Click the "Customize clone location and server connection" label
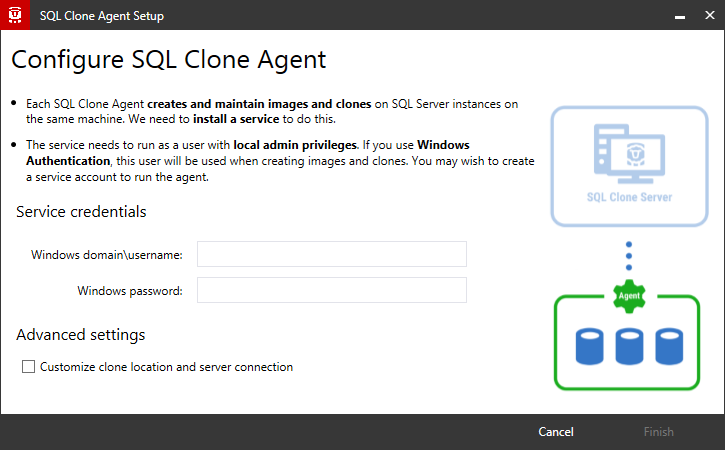The image size is (725, 450). tap(166, 367)
